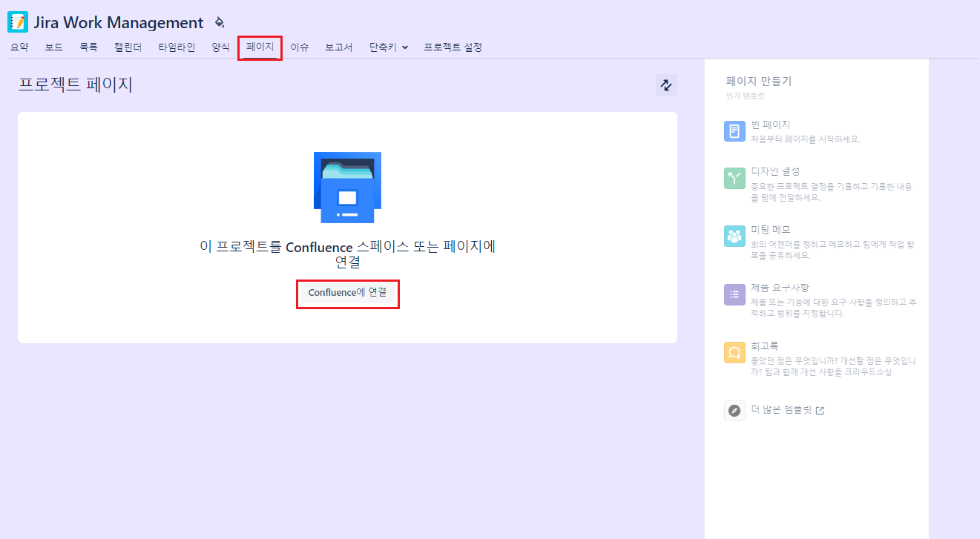Select the 페이지 tab
Viewport: 980px width, 539px height.
click(x=260, y=47)
